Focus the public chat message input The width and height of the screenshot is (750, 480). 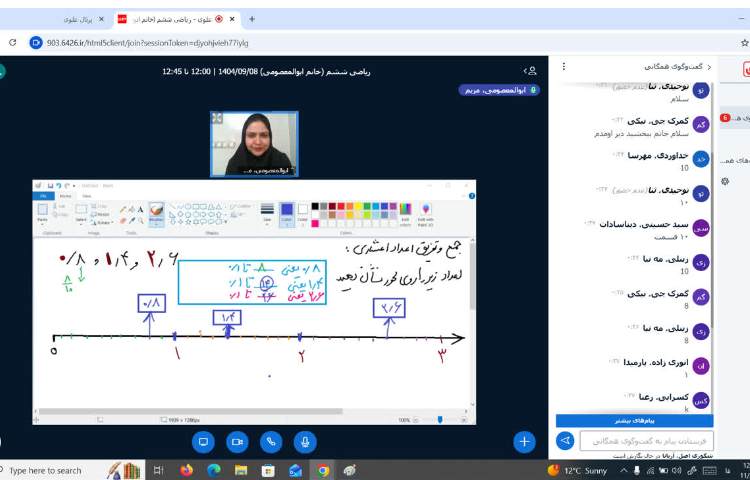tap(647, 441)
